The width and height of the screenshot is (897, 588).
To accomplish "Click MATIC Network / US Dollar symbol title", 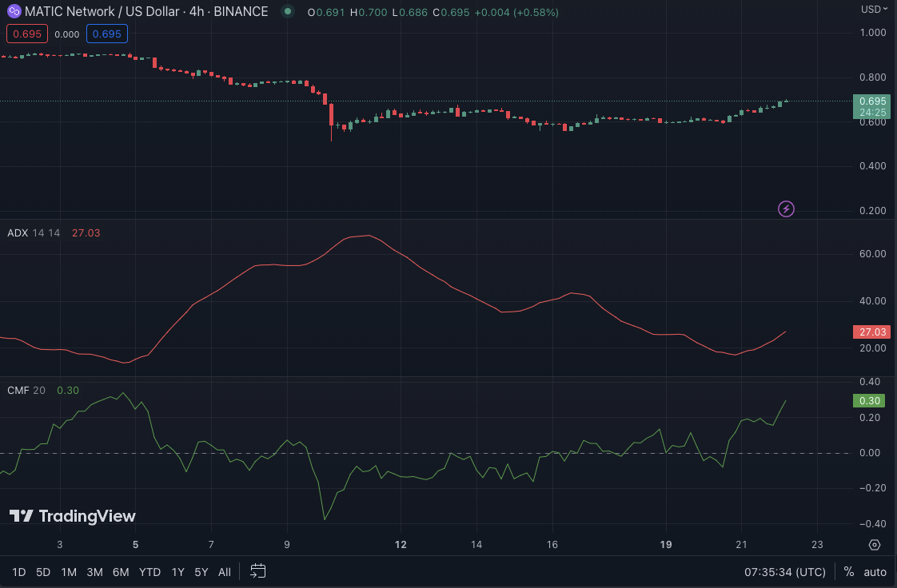I will (102, 11).
